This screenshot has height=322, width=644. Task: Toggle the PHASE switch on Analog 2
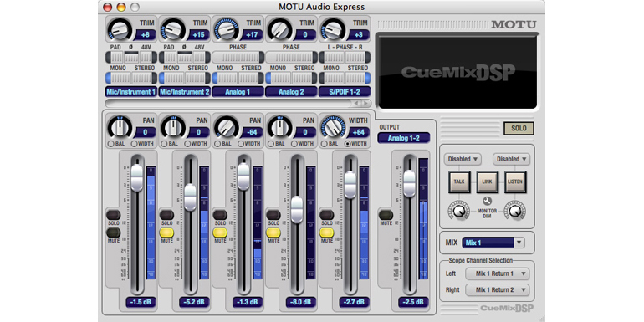292,58
